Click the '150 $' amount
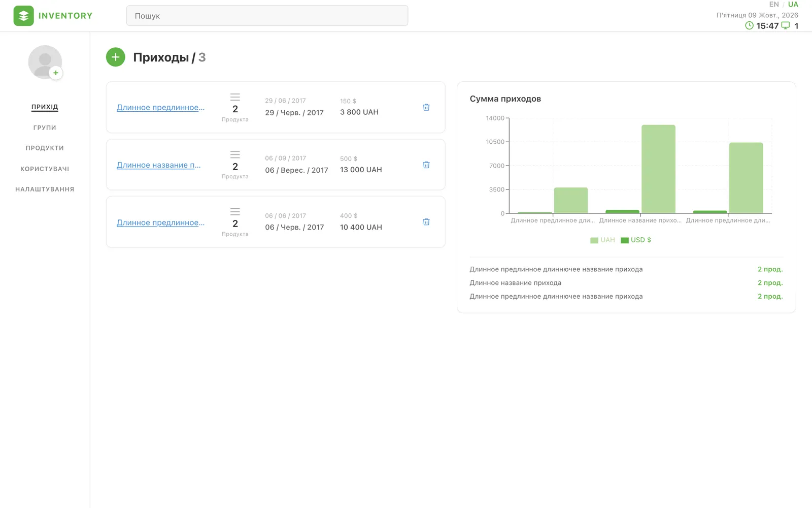 tap(348, 101)
